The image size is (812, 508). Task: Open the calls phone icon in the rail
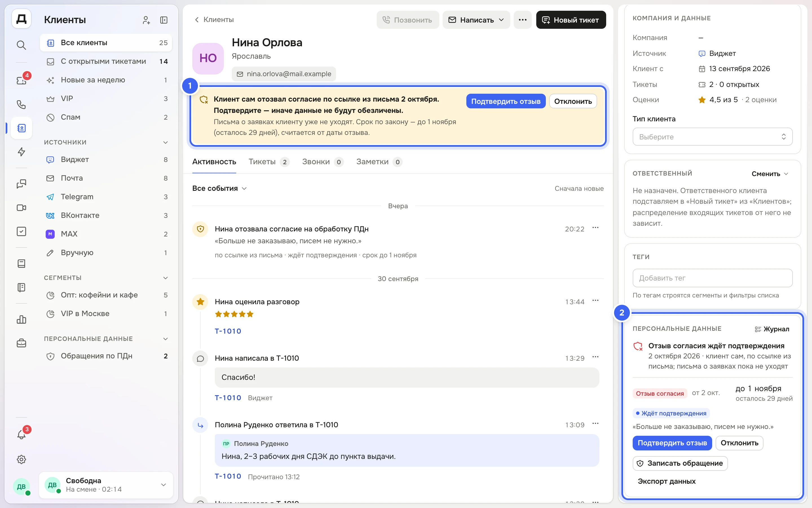click(x=21, y=104)
